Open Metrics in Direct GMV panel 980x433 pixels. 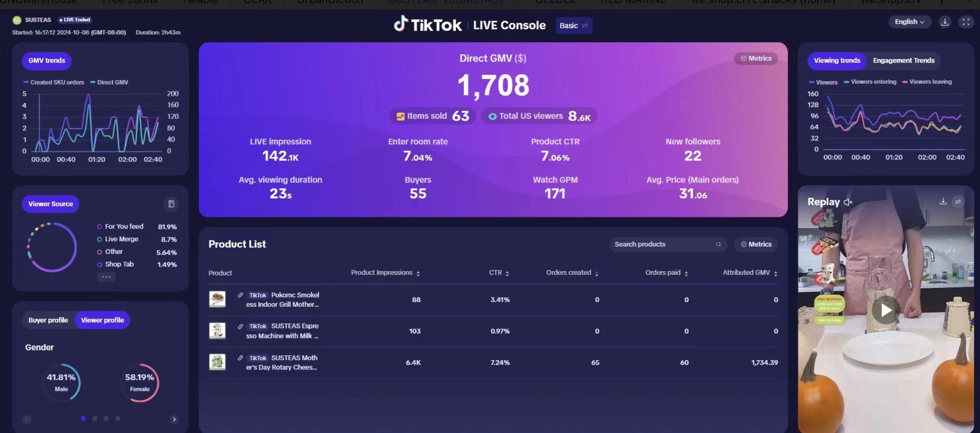[x=755, y=58]
